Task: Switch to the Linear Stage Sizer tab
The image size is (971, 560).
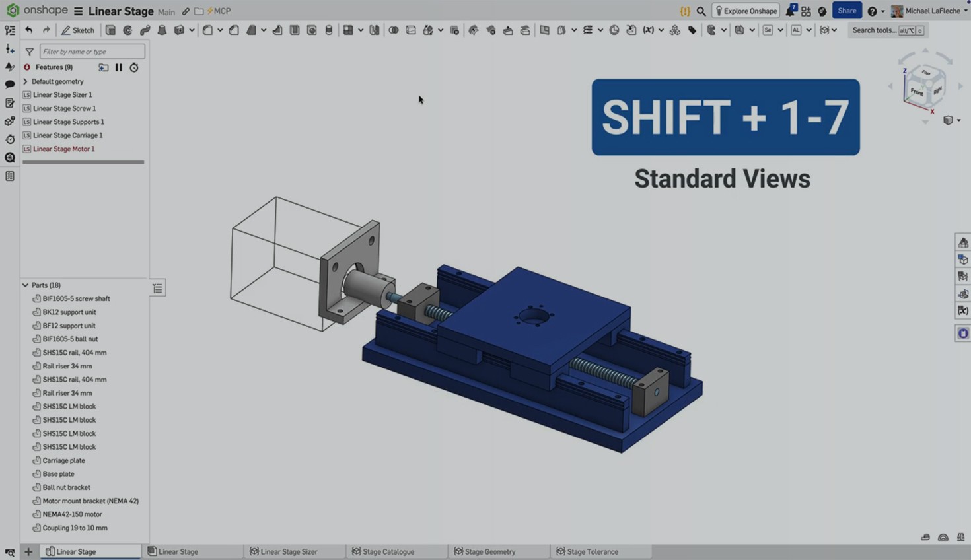Action: 289,551
